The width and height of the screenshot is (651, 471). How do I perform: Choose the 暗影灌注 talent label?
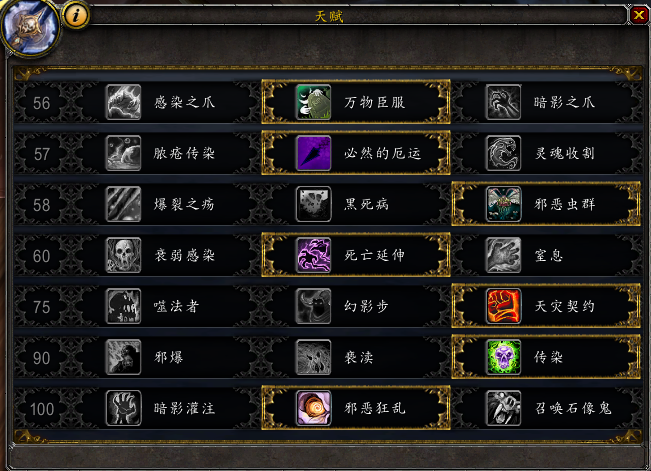pos(184,408)
